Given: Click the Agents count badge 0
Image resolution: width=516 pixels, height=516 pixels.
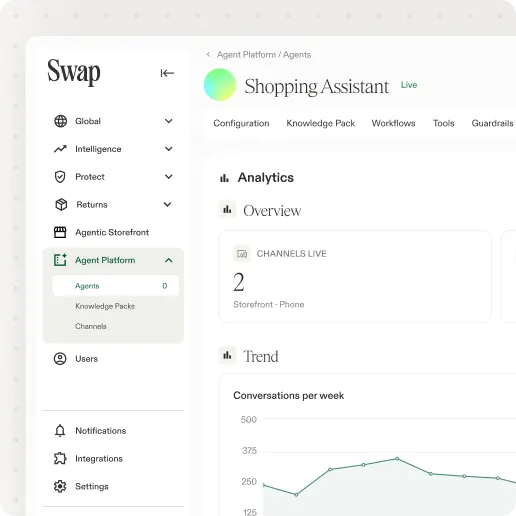Looking at the screenshot, I should (x=165, y=286).
